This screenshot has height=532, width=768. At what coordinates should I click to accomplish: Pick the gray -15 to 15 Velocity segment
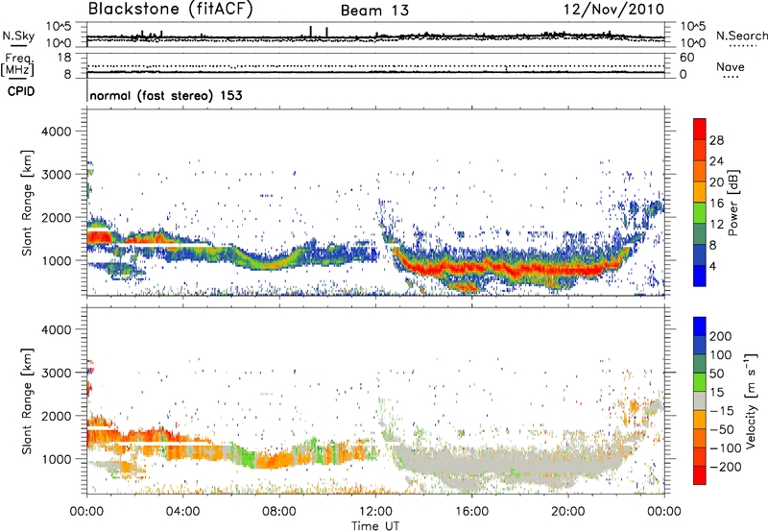click(700, 401)
